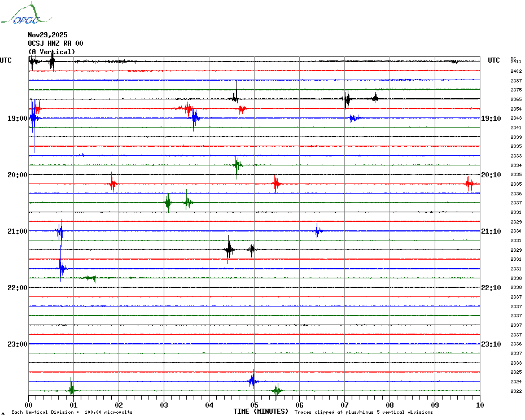
Task: Select the 23:10 time label on right axis
Action: (491, 344)
